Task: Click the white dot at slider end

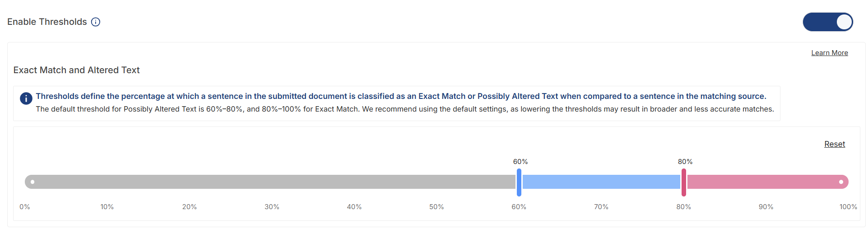Action: (841, 182)
